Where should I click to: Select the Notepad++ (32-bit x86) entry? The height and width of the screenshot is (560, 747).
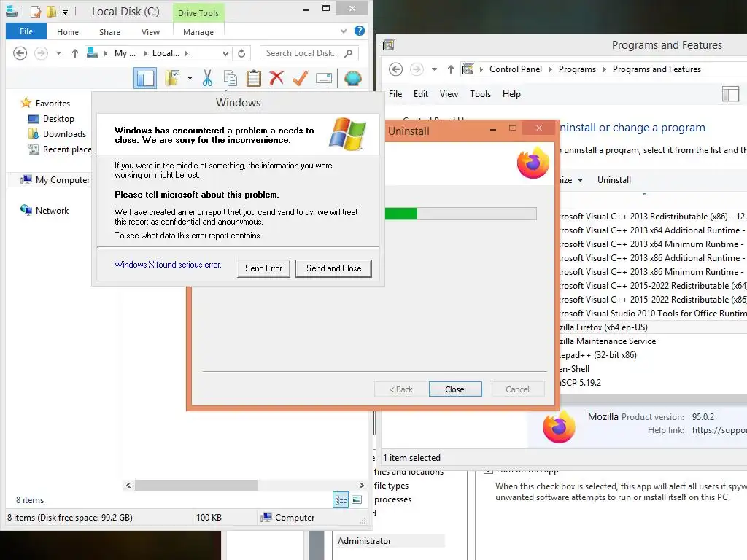(x=651, y=355)
